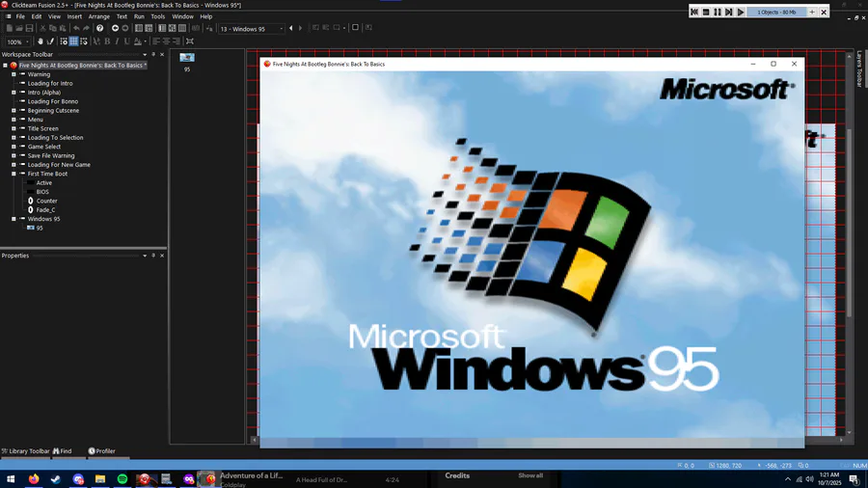The height and width of the screenshot is (488, 868).
Task: Open the Run menu
Action: [139, 16]
